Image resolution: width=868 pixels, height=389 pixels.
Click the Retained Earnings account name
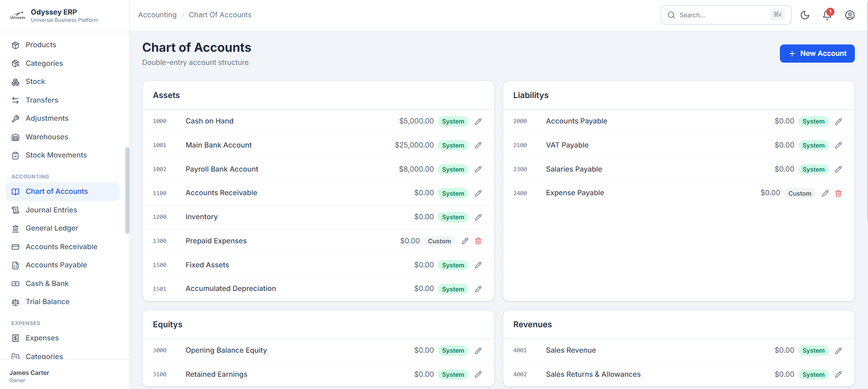tap(216, 374)
